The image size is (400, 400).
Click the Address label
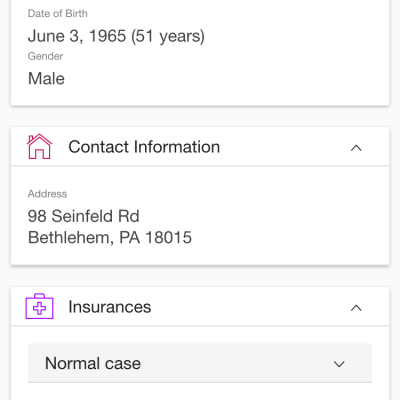(47, 194)
